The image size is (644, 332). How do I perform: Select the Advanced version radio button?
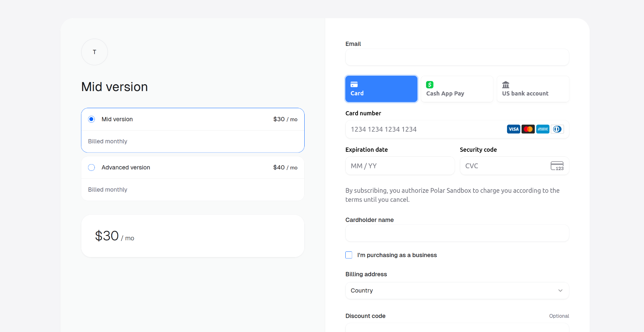(x=91, y=167)
